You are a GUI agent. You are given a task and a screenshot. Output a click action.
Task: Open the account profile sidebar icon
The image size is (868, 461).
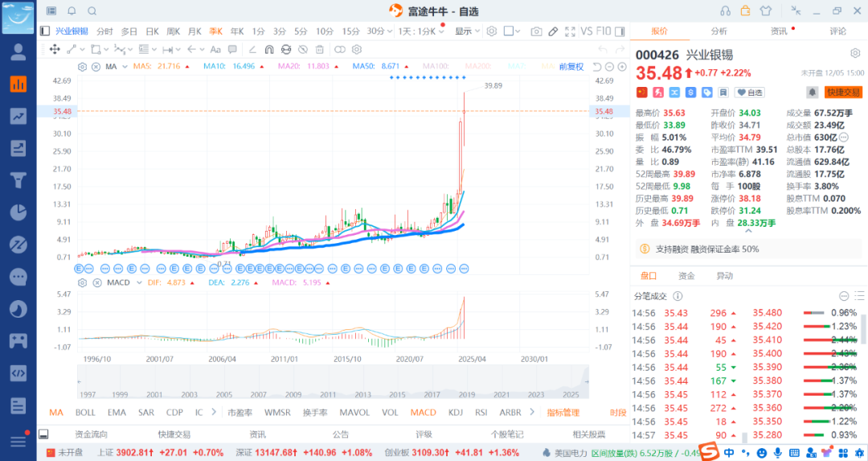(18, 52)
